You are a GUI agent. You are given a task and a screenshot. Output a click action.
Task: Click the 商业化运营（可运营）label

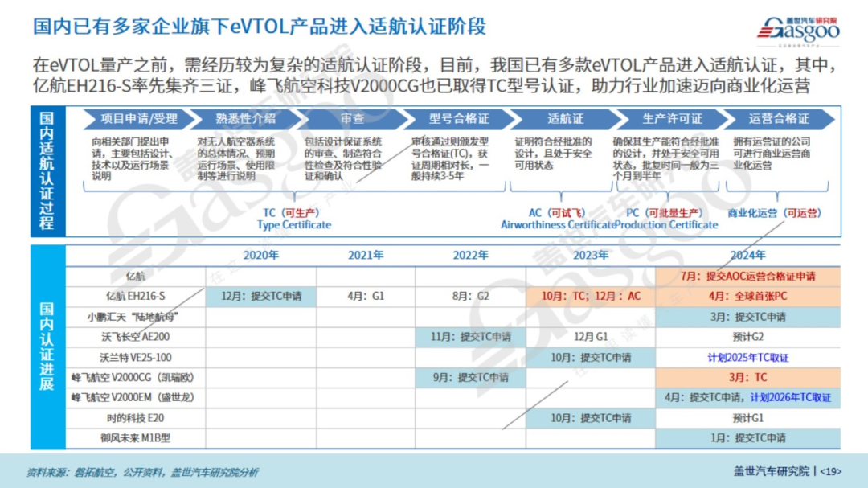point(775,213)
